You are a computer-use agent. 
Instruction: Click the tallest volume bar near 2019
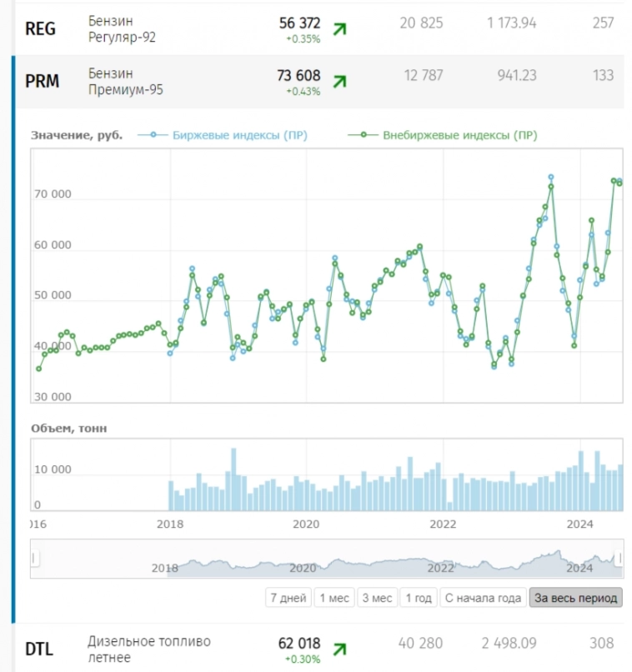click(233, 479)
